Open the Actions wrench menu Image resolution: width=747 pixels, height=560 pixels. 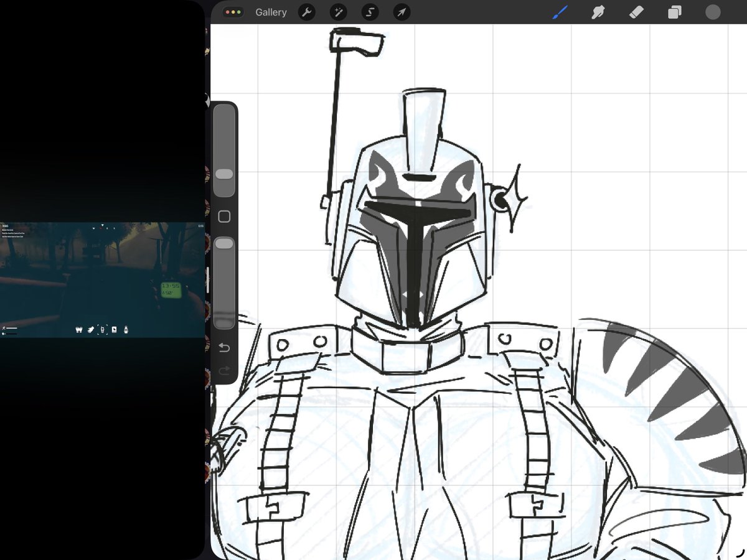(307, 12)
